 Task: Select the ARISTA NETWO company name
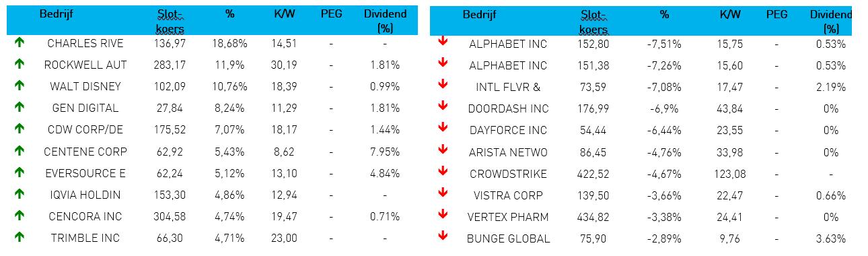point(508,152)
